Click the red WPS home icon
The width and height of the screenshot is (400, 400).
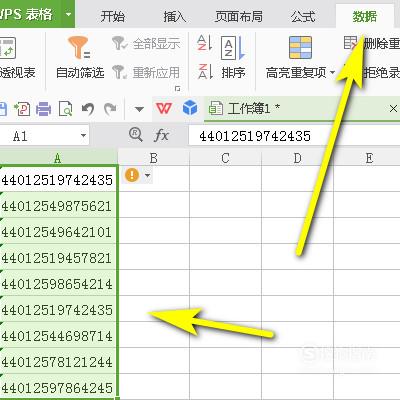click(164, 108)
